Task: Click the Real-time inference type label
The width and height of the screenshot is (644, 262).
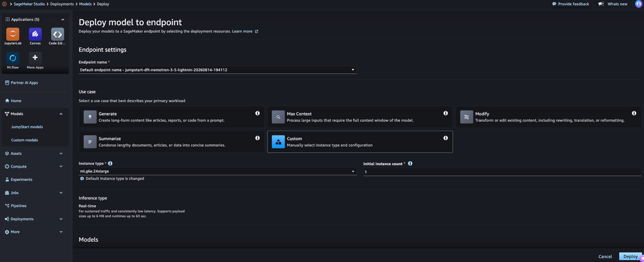Action: click(x=87, y=206)
